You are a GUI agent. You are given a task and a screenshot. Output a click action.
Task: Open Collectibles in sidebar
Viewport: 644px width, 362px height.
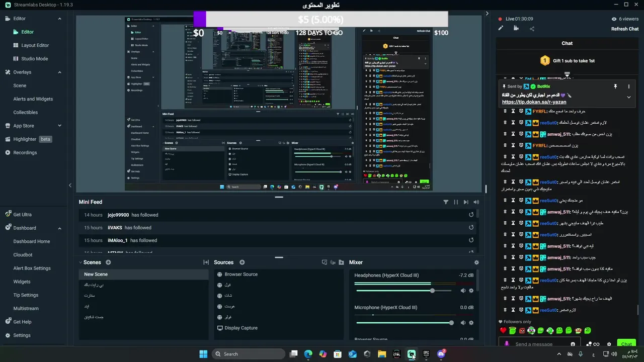[x=25, y=113]
